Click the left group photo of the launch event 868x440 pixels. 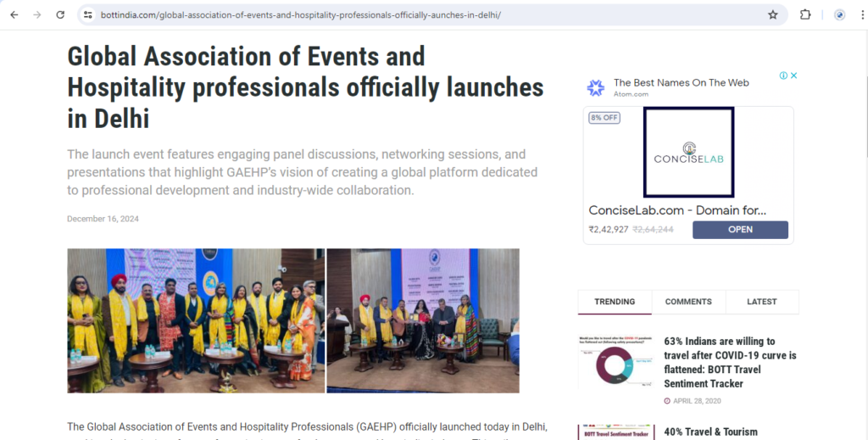pyautogui.click(x=196, y=320)
